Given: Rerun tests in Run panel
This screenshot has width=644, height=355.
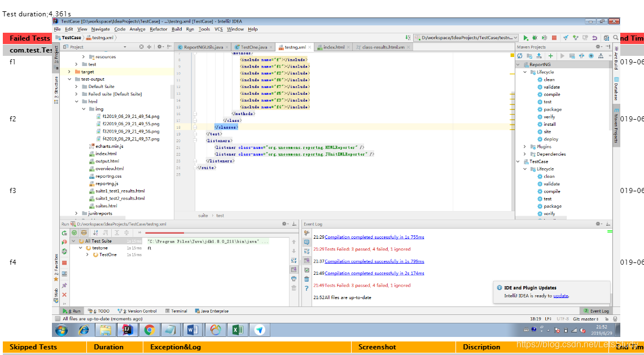Looking at the screenshot, I should click(x=64, y=233).
